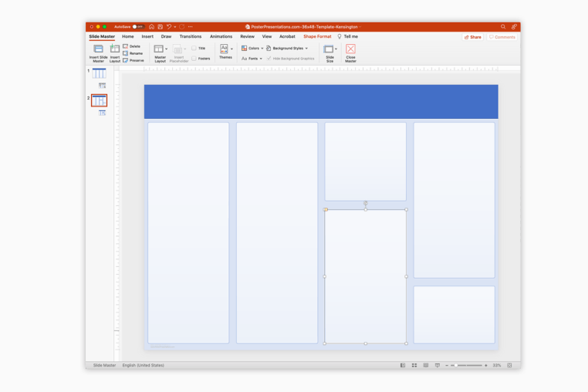Switch to the Transitions tab
The image size is (588, 392).
[191, 36]
